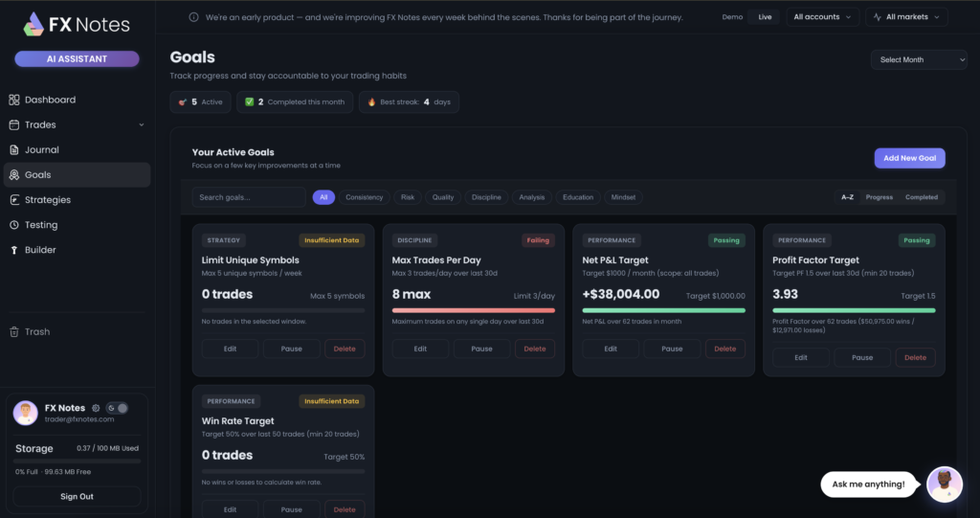Click the Journal icon in sidebar
The width and height of the screenshot is (980, 518).
click(14, 150)
